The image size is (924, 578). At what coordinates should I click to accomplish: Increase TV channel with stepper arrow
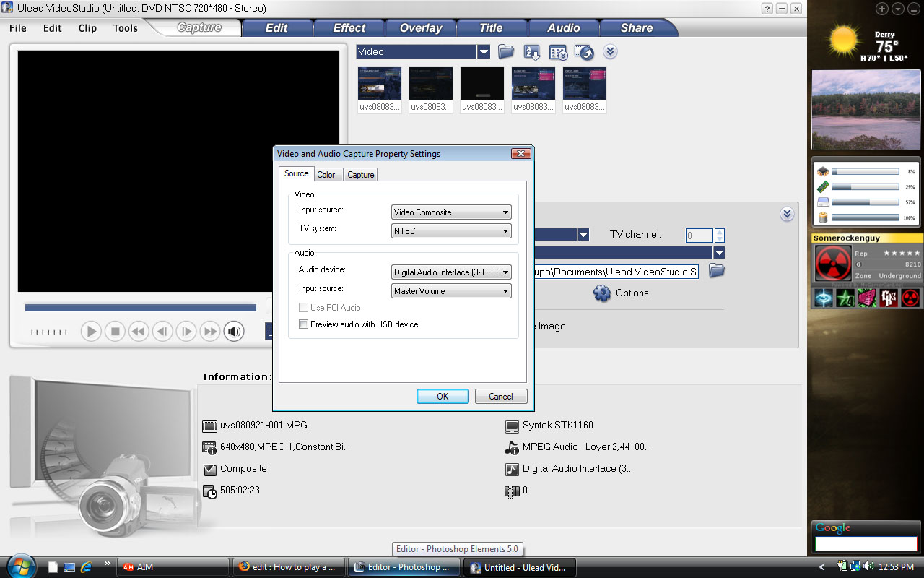pyautogui.click(x=719, y=232)
